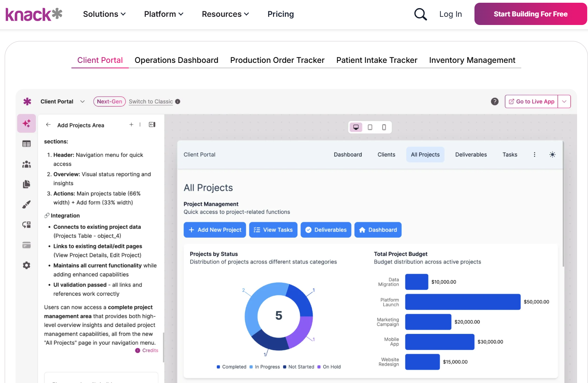Click the help question mark icon

click(x=495, y=102)
